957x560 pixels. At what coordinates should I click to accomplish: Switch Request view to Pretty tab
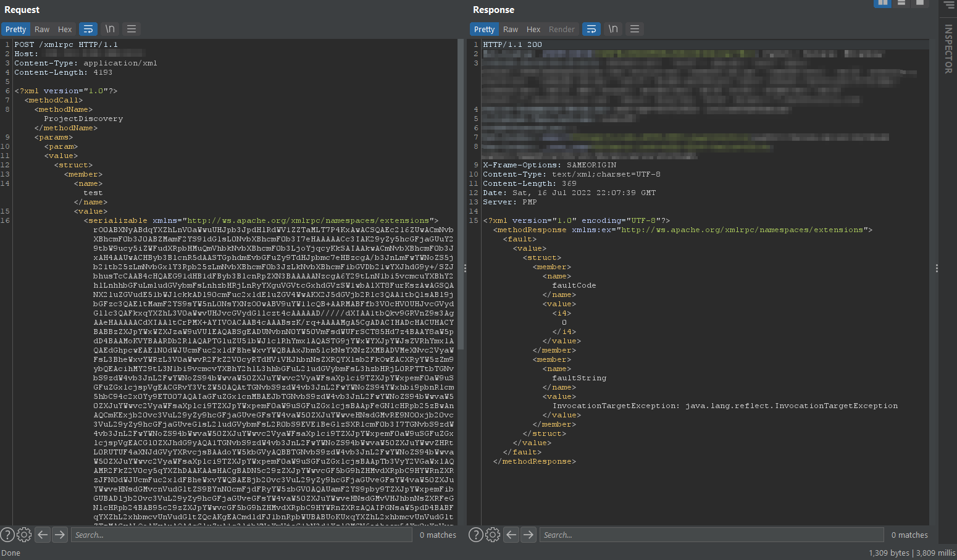point(16,29)
